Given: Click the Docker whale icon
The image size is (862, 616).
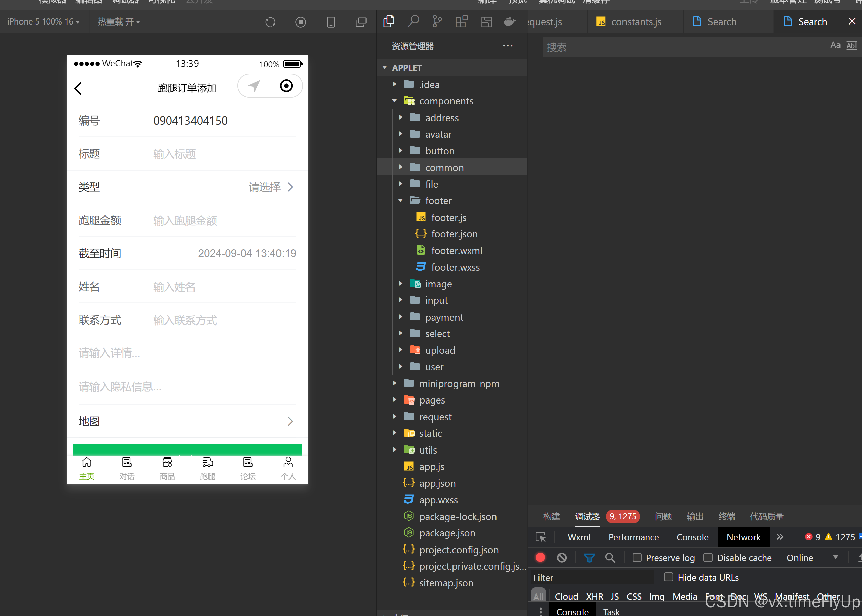Looking at the screenshot, I should pos(509,21).
